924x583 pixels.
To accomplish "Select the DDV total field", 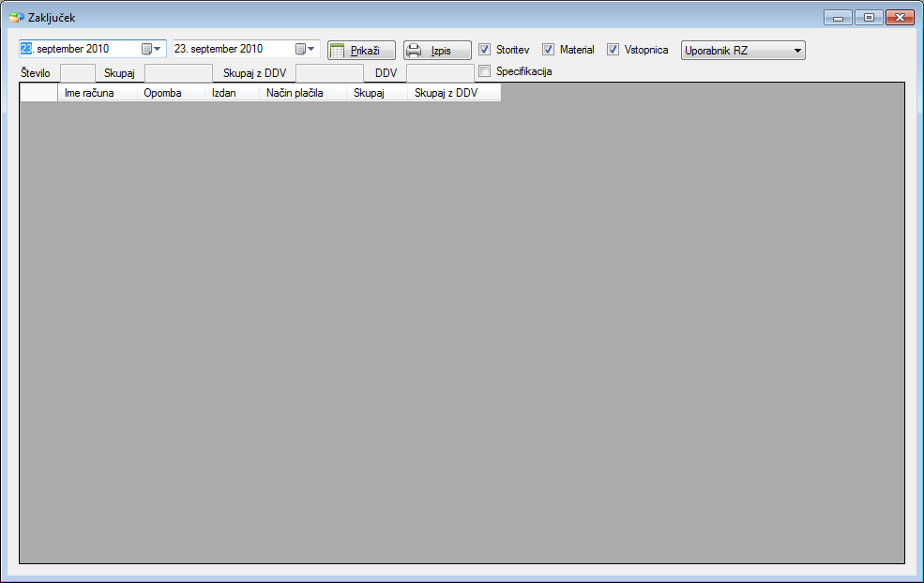I will (440, 73).
